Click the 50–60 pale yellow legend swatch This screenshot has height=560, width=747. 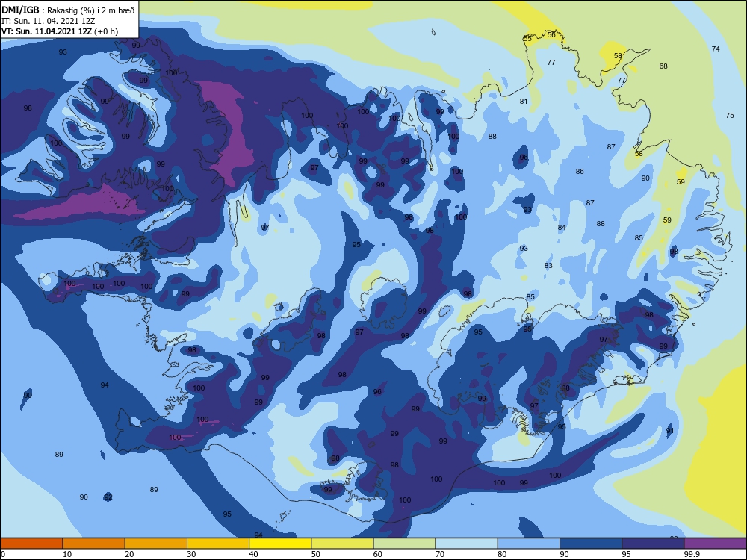click(342, 544)
